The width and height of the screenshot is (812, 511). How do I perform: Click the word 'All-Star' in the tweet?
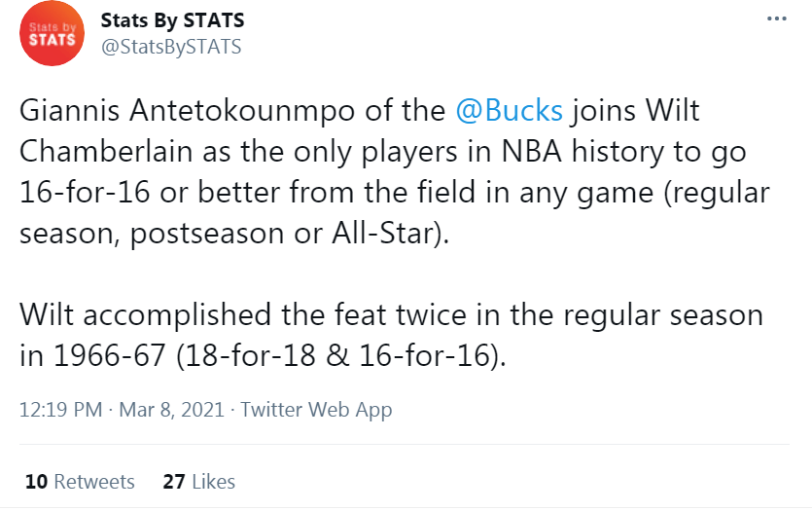tap(381, 234)
